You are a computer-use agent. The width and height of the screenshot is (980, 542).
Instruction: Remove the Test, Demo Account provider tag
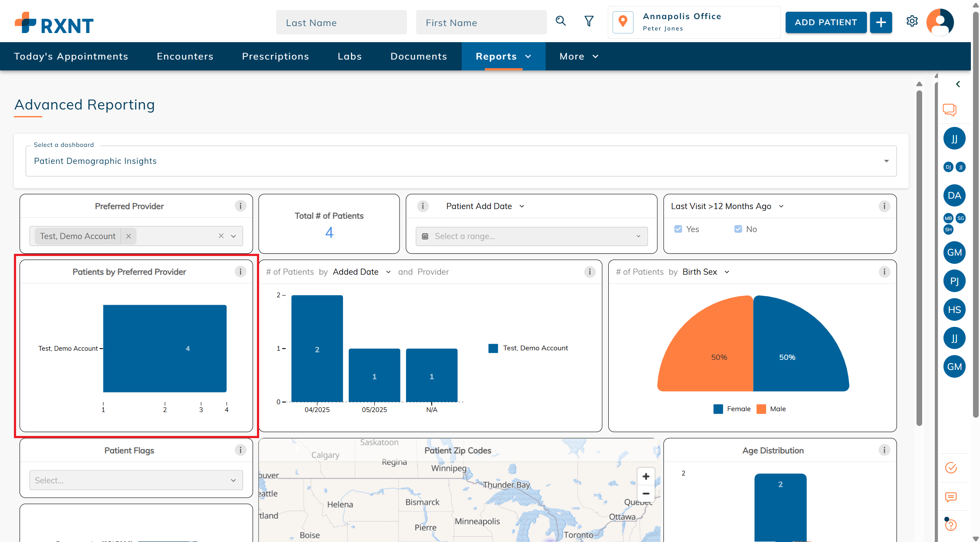click(128, 236)
